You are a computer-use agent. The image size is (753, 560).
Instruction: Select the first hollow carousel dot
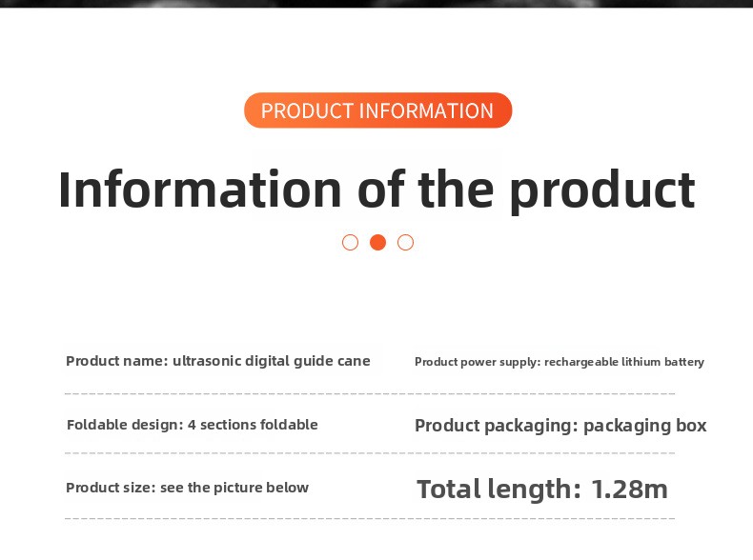[x=350, y=242]
